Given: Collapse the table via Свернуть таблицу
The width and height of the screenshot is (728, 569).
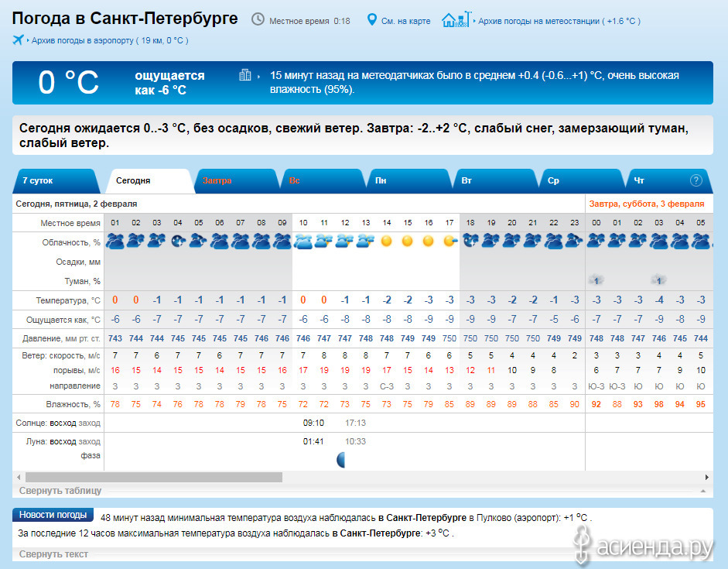Looking at the screenshot, I should click(60, 491).
